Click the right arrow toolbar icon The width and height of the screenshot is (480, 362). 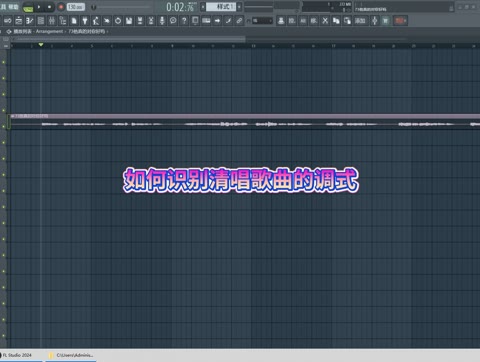(217, 21)
